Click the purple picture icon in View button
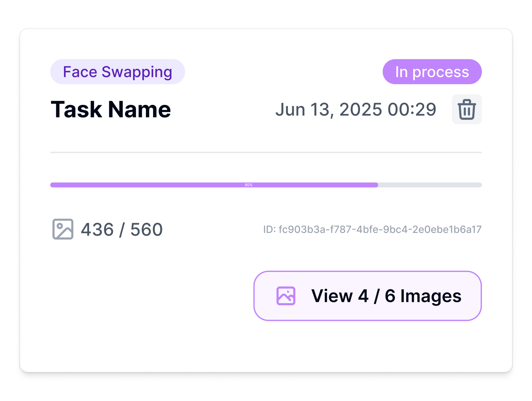This screenshot has height=401, width=532. click(286, 296)
